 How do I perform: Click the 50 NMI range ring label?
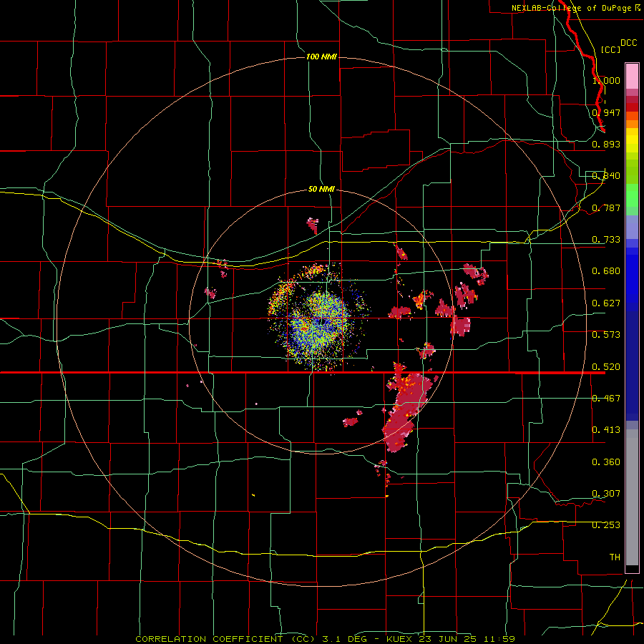(321, 189)
